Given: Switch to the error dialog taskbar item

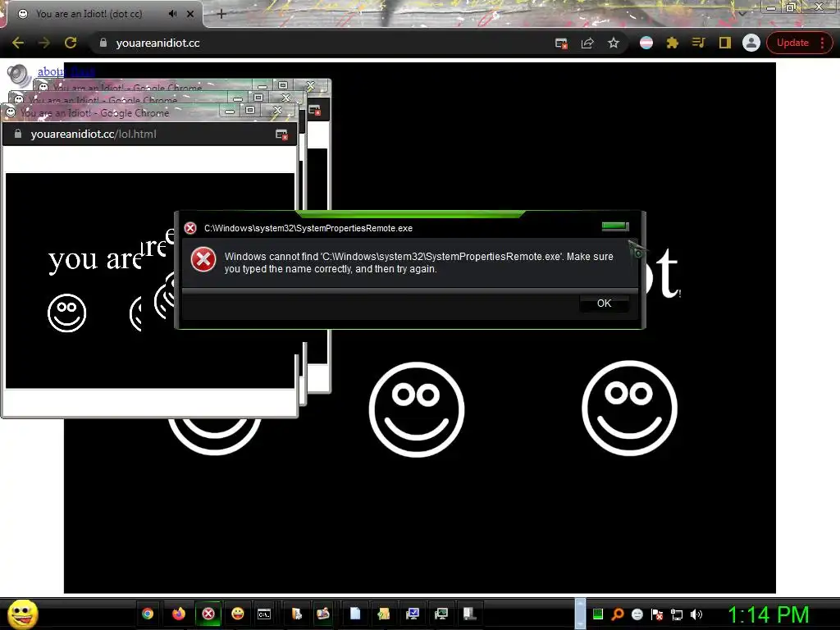Looking at the screenshot, I should pyautogui.click(x=208, y=614).
